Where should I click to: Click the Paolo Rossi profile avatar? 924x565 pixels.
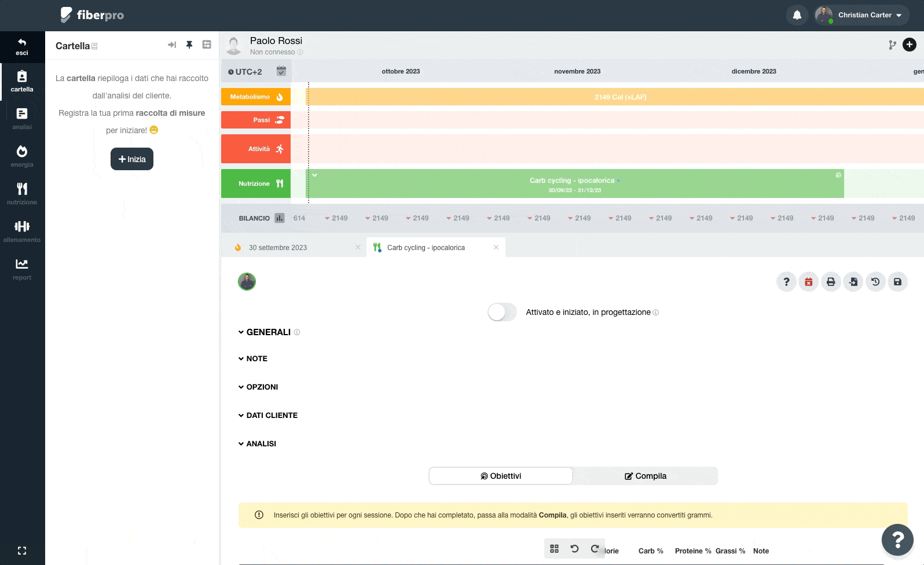(234, 45)
